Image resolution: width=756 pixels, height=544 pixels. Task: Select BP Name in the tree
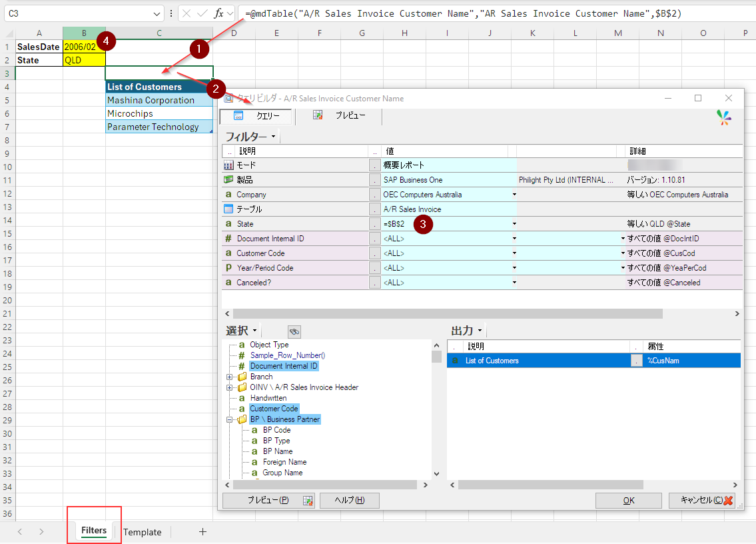coord(278,451)
